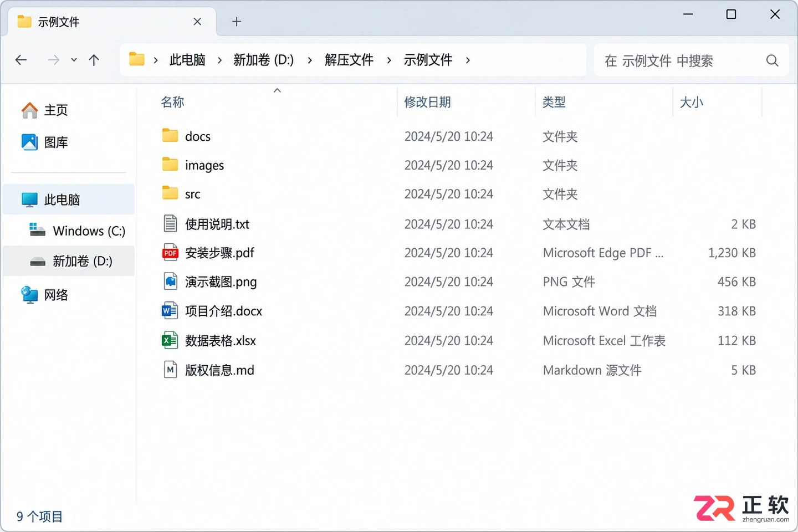Click 解压文件 breadcrumb segment
The height and width of the screenshot is (532, 798).
point(349,60)
